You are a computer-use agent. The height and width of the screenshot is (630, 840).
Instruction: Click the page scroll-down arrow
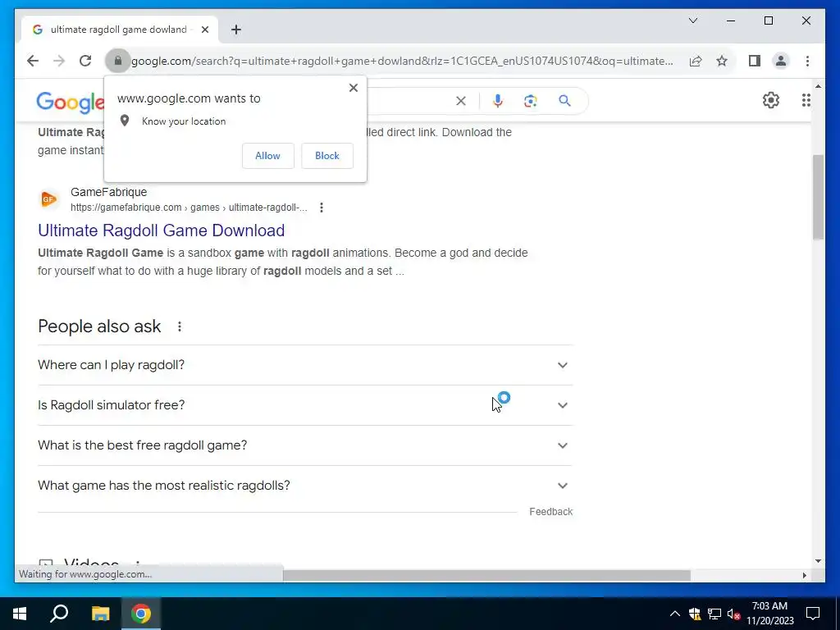tap(818, 561)
